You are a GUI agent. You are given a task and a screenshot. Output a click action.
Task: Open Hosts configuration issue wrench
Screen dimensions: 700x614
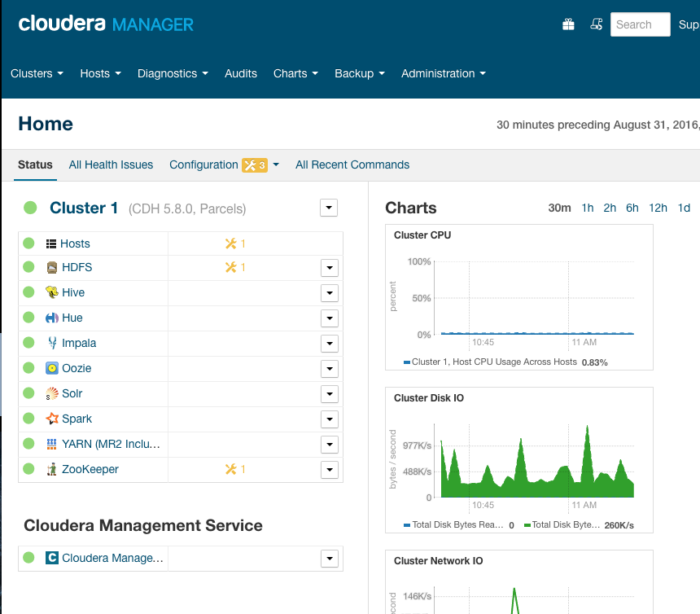pos(235,243)
